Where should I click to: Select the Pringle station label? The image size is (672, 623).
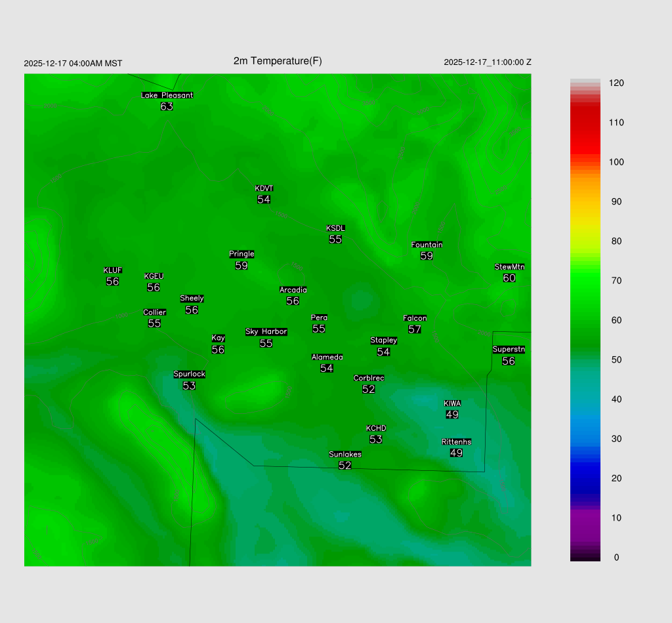(x=241, y=254)
